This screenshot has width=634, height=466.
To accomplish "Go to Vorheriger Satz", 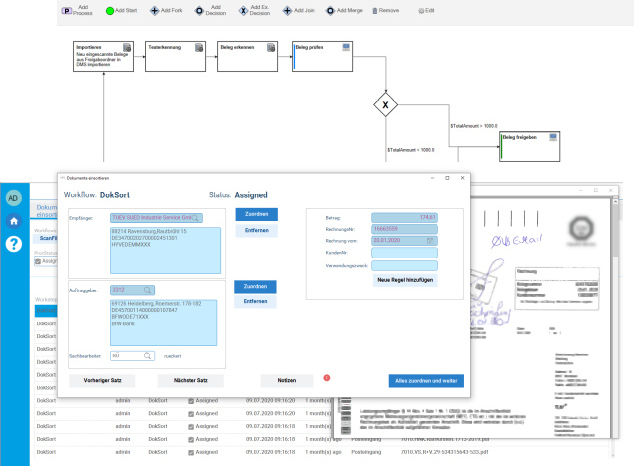I will [102, 381].
